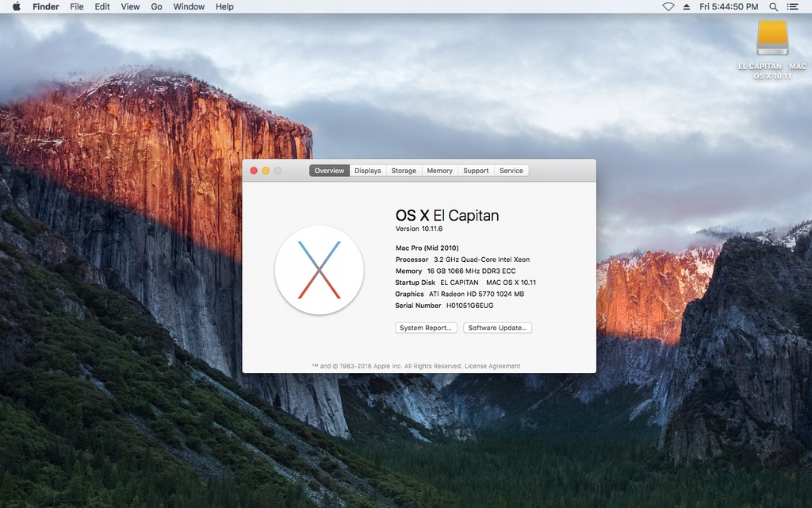Expand the Go menu
The image size is (812, 508).
pos(156,6)
